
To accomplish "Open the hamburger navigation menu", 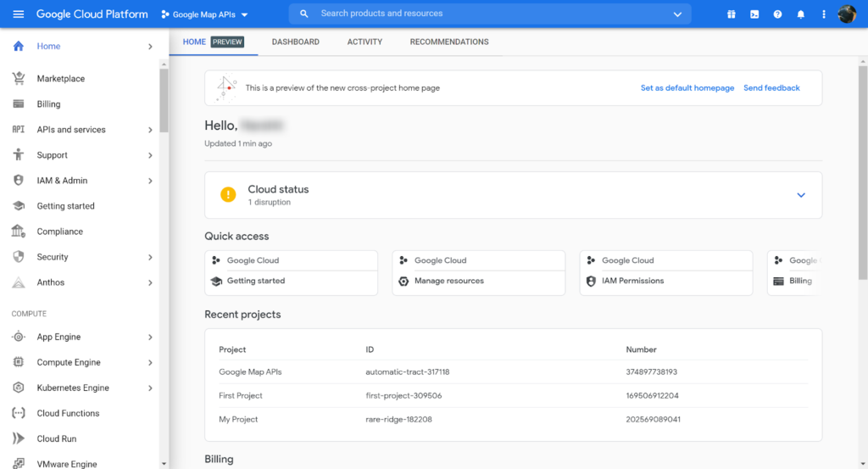I will click(19, 14).
